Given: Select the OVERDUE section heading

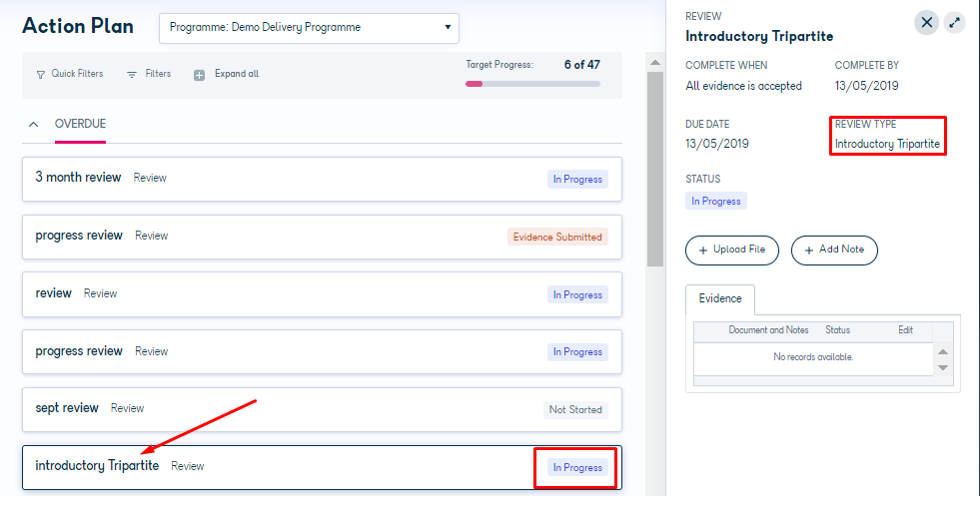Looking at the screenshot, I should [x=80, y=124].
